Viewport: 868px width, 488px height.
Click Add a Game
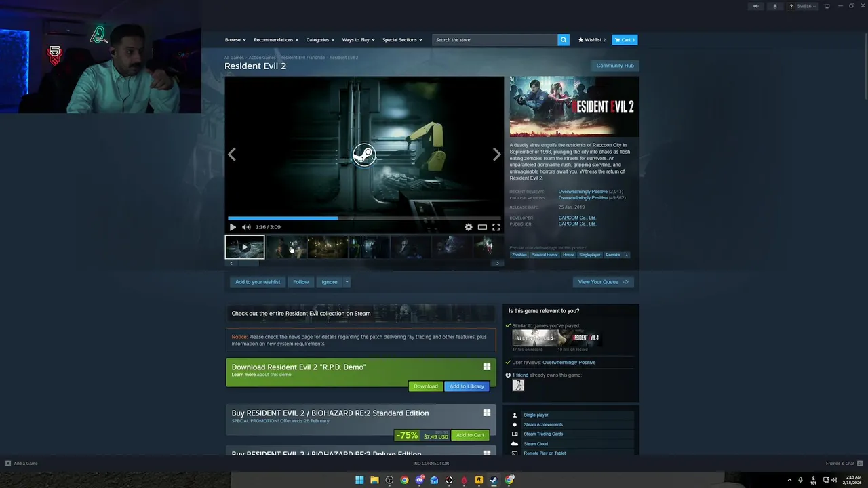22,464
